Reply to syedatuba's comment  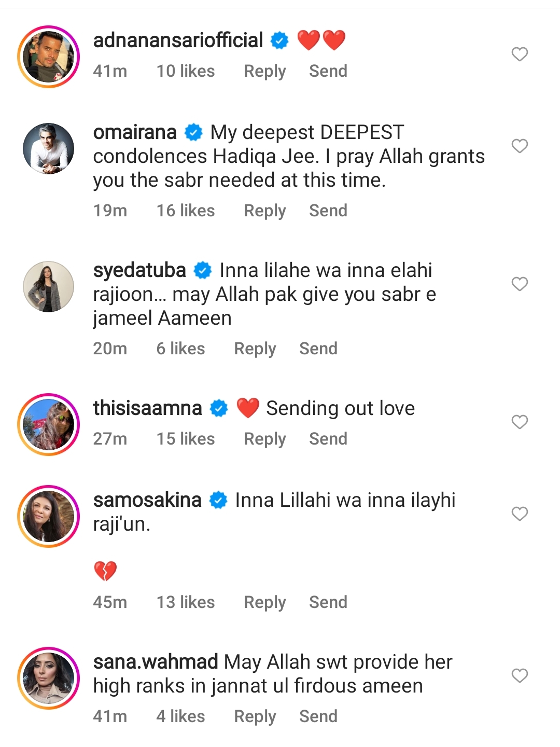click(255, 349)
